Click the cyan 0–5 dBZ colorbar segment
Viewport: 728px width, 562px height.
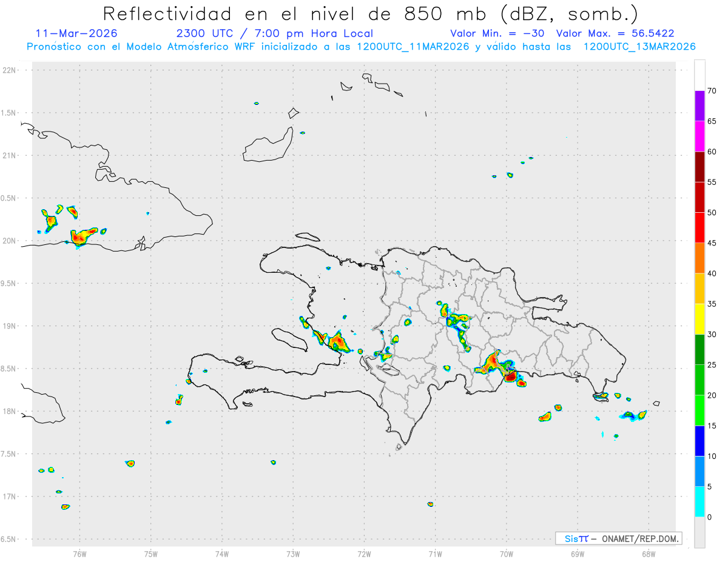point(699,502)
